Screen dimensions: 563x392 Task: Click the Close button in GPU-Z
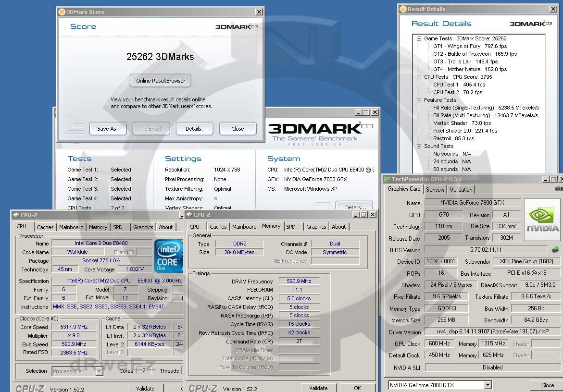(547, 385)
